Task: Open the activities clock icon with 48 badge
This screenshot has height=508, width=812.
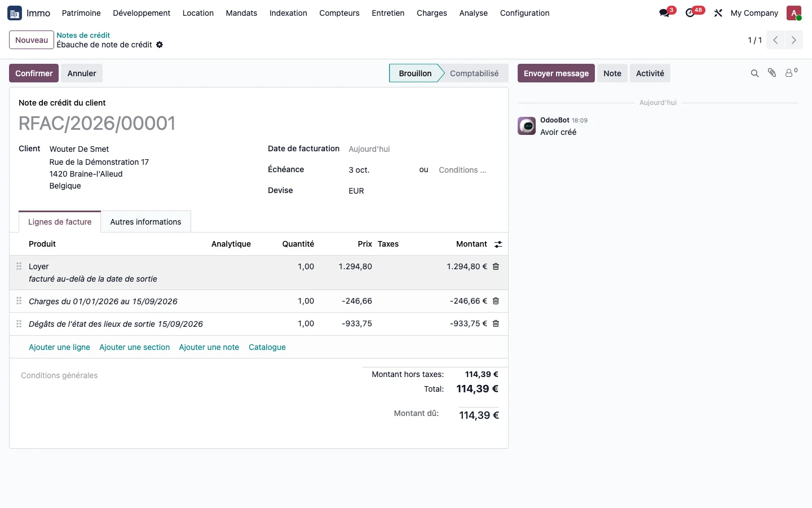Action: (x=690, y=13)
